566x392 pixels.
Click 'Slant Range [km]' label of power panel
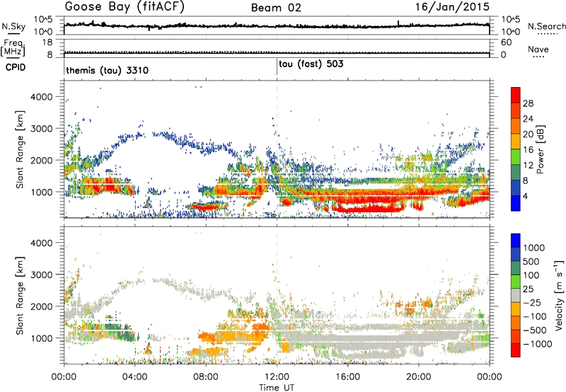coord(20,149)
